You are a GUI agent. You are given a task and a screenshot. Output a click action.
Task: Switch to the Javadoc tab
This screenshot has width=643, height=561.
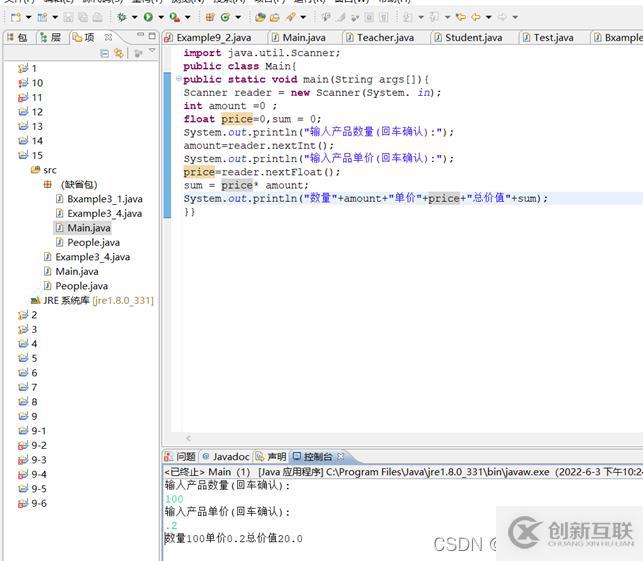pos(226,456)
